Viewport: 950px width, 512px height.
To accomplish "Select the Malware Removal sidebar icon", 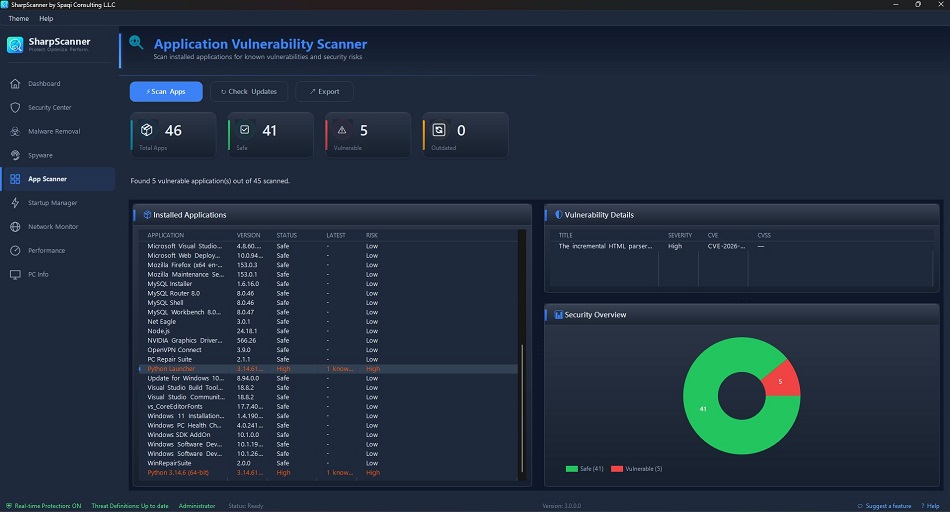I will pyautogui.click(x=15, y=131).
